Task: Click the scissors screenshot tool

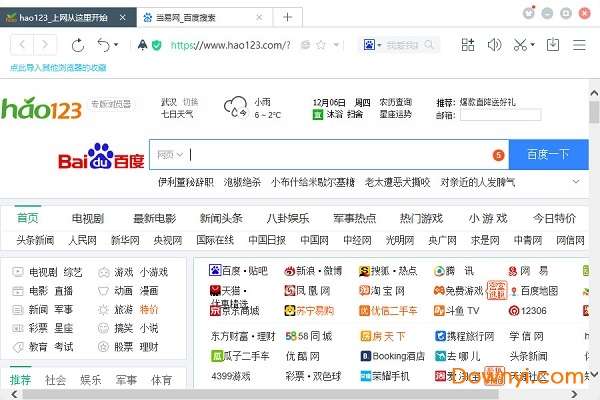Action: [520, 45]
